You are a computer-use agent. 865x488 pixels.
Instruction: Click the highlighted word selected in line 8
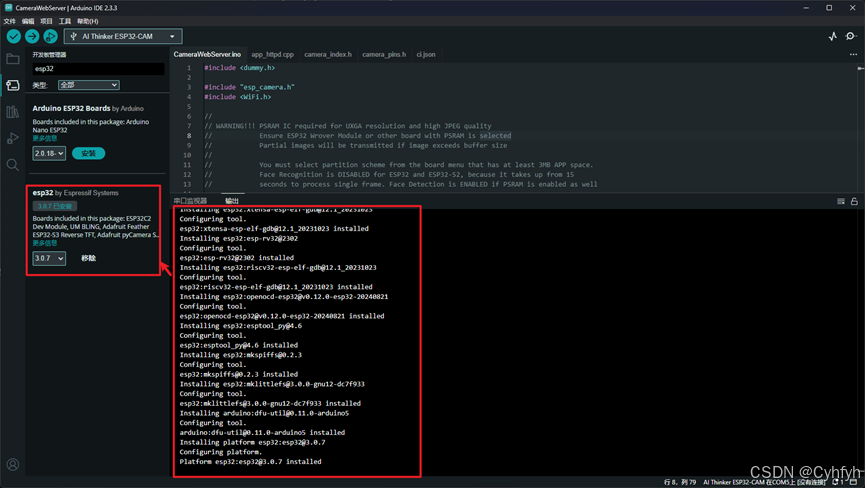click(x=495, y=136)
